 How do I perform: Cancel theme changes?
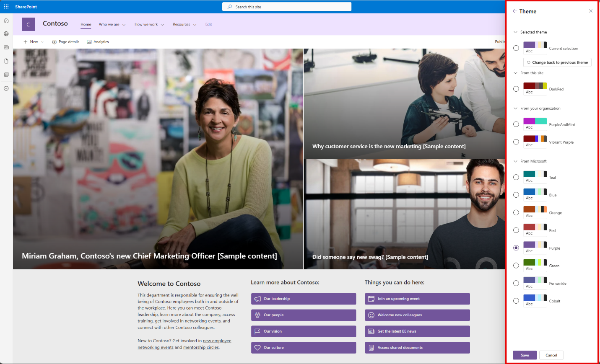(x=551, y=355)
